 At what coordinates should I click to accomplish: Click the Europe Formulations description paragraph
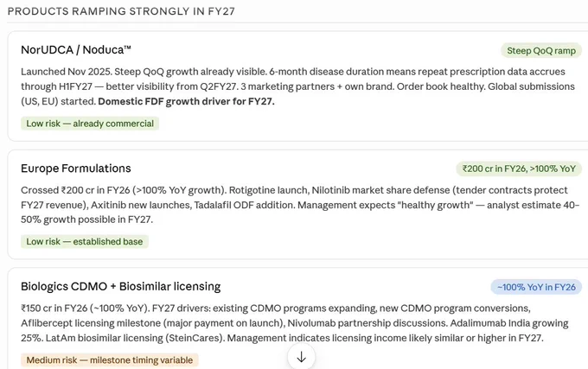300,205
